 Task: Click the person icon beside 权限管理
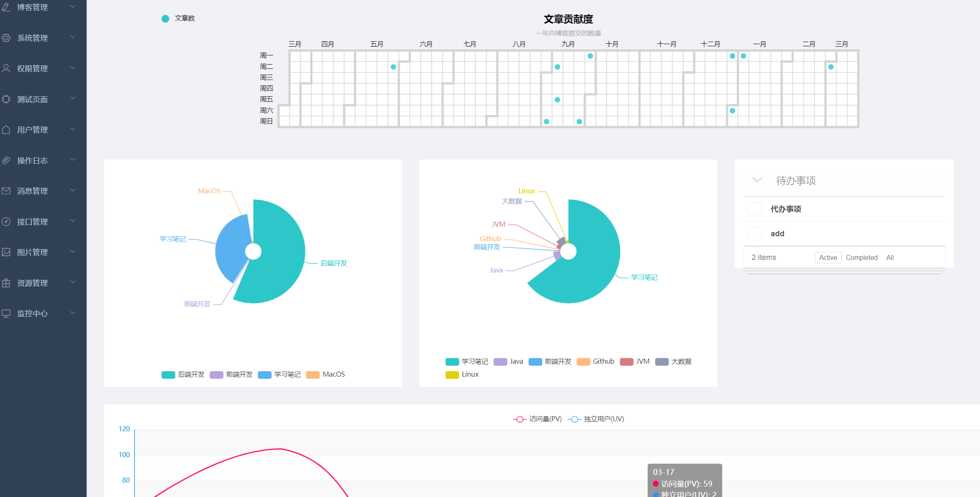[x=6, y=68]
